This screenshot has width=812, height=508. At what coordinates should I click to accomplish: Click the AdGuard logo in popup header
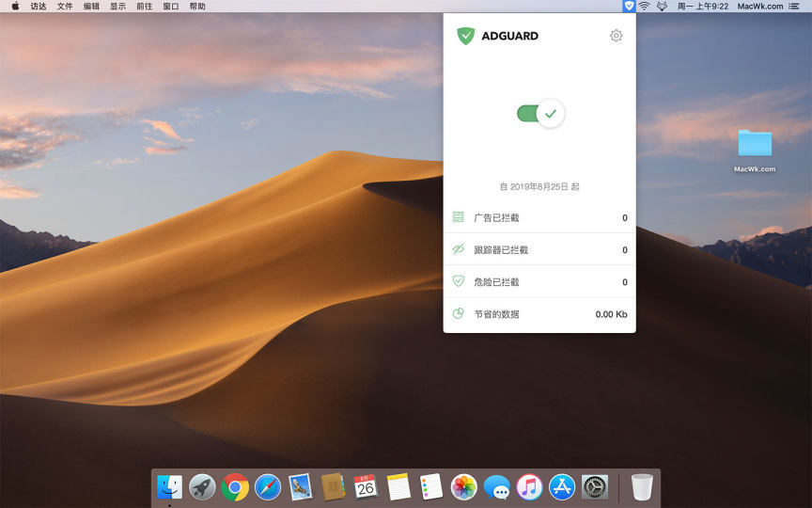(x=466, y=36)
